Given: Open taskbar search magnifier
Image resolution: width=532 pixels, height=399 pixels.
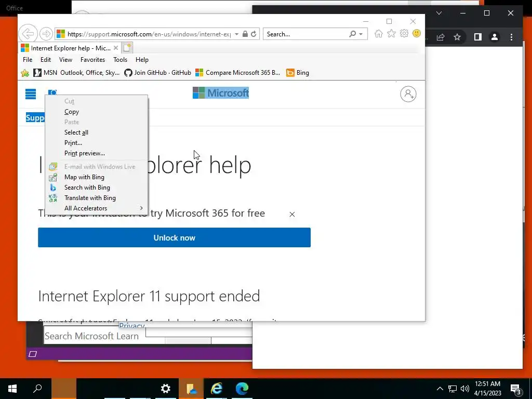Looking at the screenshot, I should tap(37, 388).
